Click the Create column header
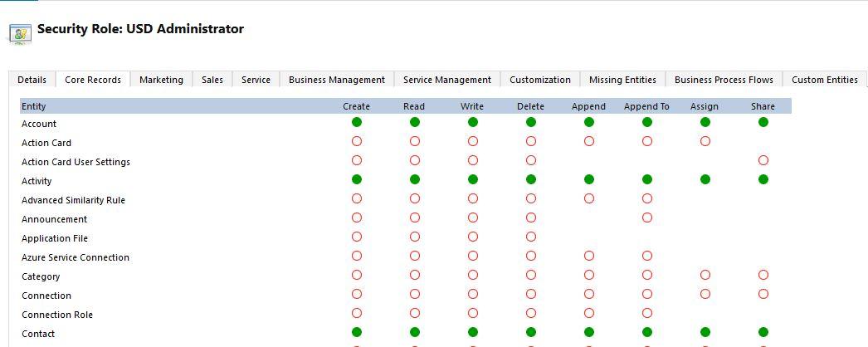The width and height of the screenshot is (868, 347). click(357, 106)
